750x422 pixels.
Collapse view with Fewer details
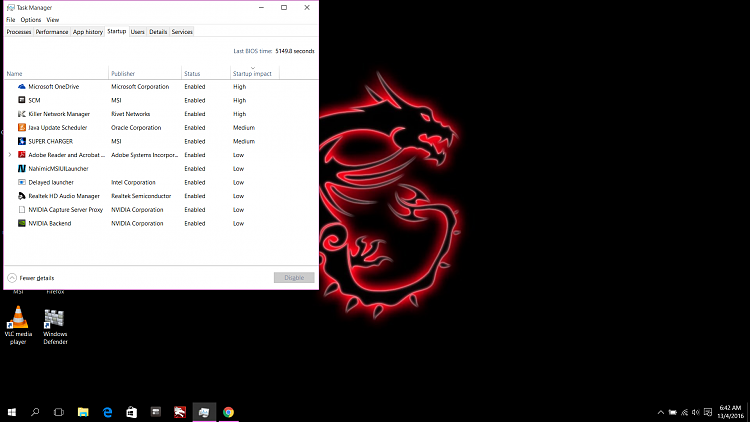coord(31,278)
